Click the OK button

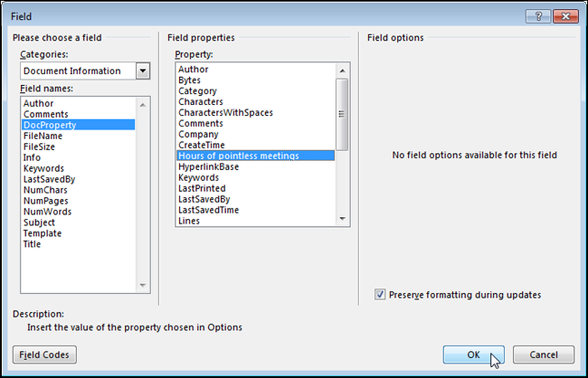[473, 354]
